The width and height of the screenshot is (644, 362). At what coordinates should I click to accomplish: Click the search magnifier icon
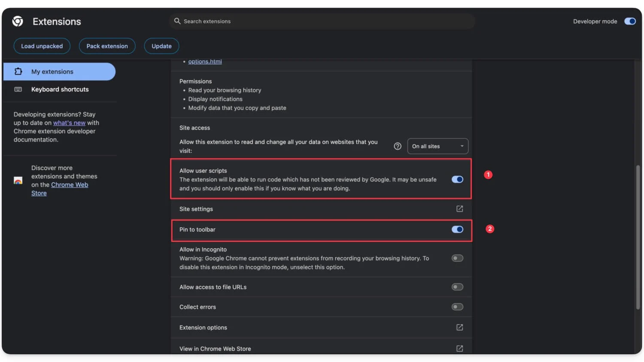pos(177,21)
